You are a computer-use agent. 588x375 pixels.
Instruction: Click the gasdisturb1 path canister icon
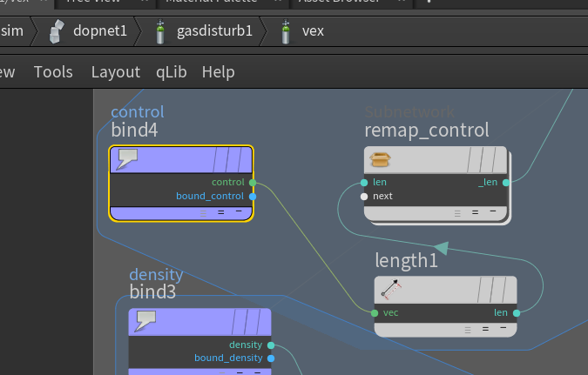pos(160,31)
